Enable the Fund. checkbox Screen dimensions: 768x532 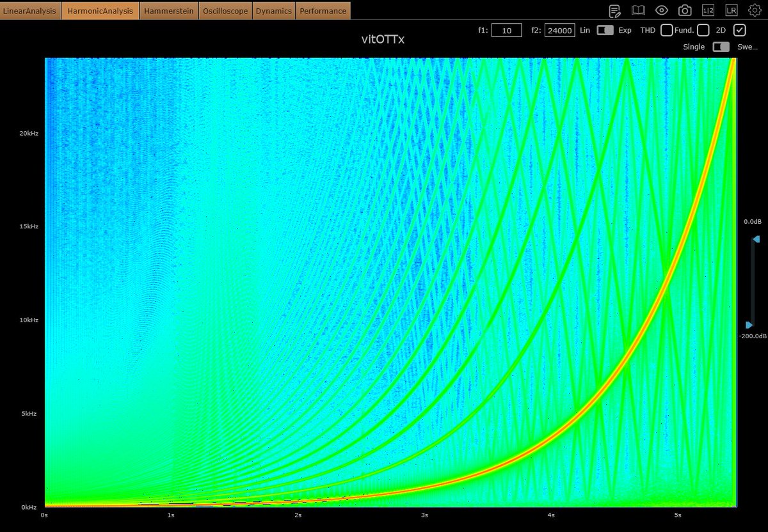[703, 30]
